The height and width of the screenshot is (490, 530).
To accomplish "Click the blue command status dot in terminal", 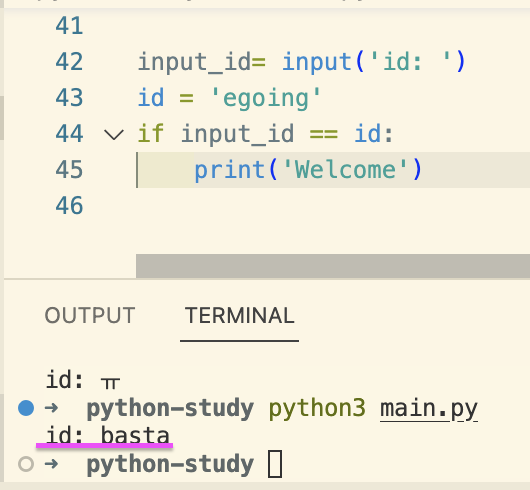I will point(26,408).
